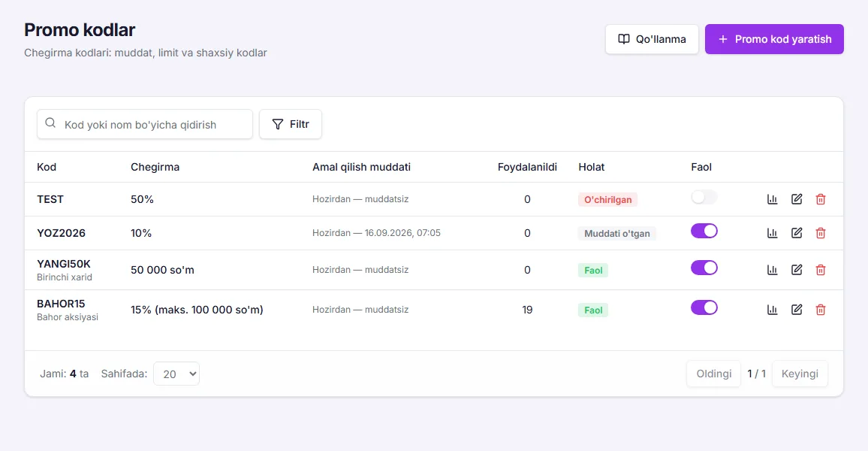This screenshot has height=451, width=868.
Task: Disable the YOZ2026 active toggle
Action: coord(704,231)
